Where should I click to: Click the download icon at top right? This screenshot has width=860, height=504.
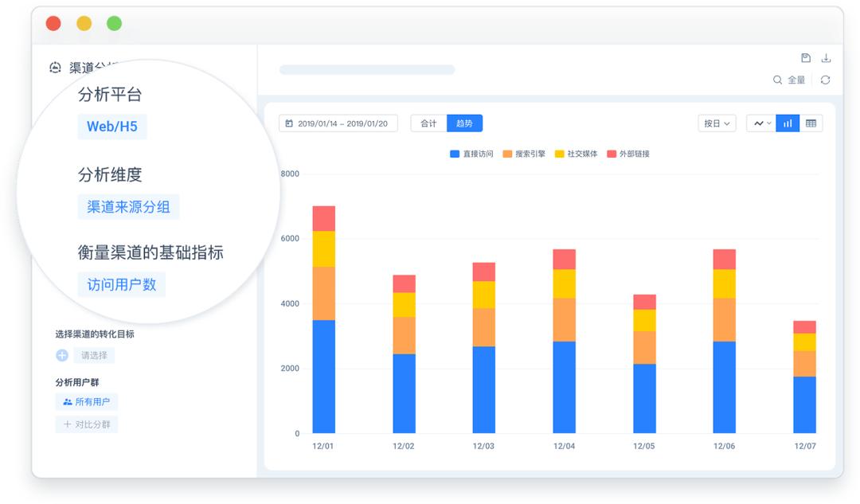tap(826, 57)
